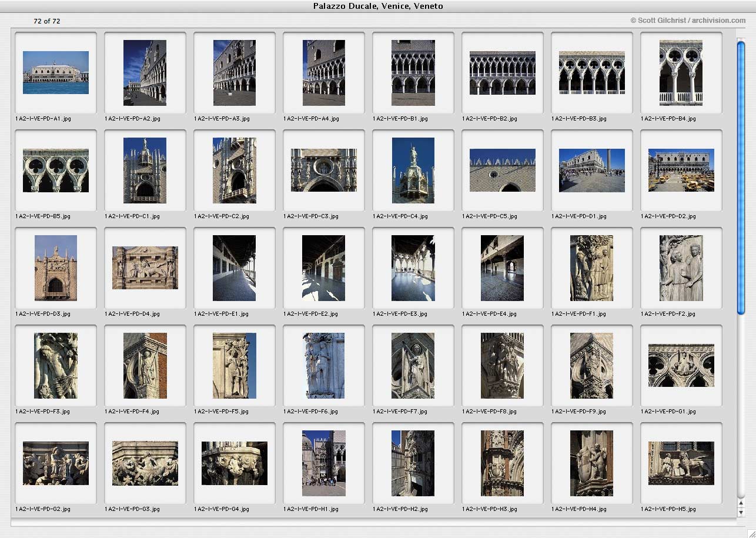Click the scroll down arrow
Image resolution: width=756 pixels, height=538 pixels.
pos(741,513)
